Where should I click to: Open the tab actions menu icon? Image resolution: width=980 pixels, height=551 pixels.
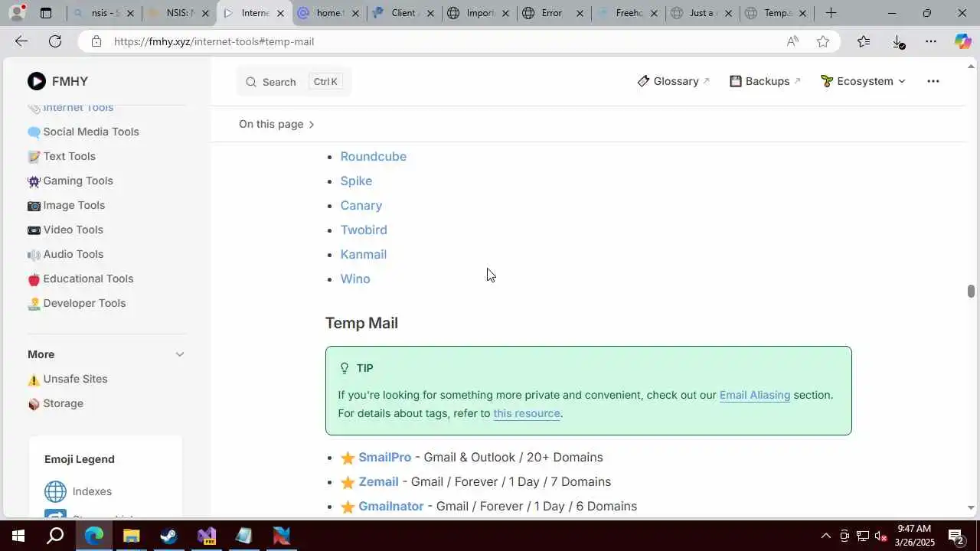[46, 13]
